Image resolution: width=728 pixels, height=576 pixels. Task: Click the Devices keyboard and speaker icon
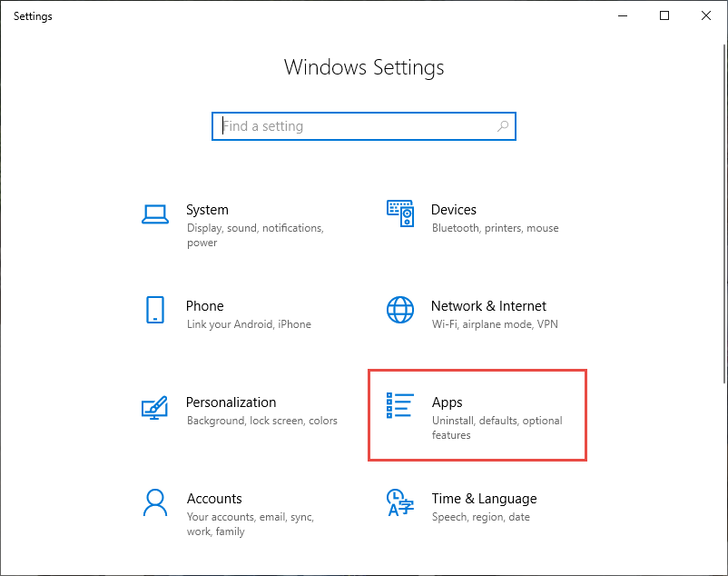400,214
